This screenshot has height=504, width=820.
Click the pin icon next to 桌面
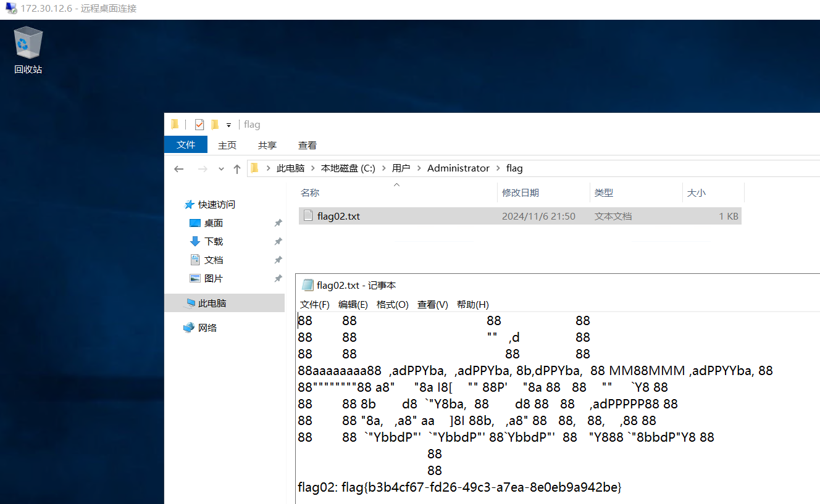[x=278, y=223]
